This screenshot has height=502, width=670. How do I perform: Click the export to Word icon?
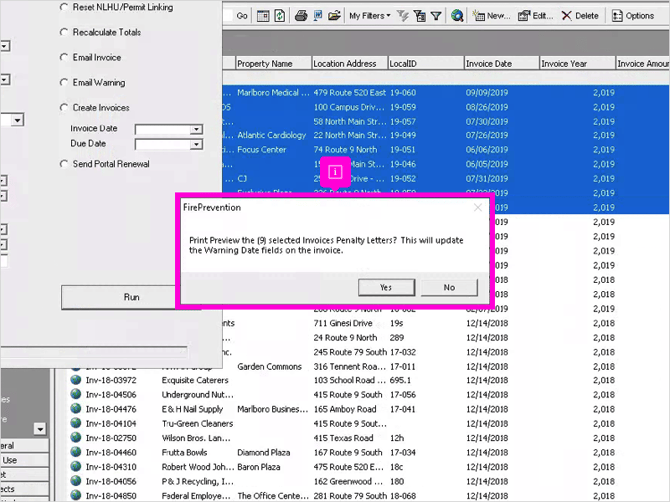(x=318, y=16)
